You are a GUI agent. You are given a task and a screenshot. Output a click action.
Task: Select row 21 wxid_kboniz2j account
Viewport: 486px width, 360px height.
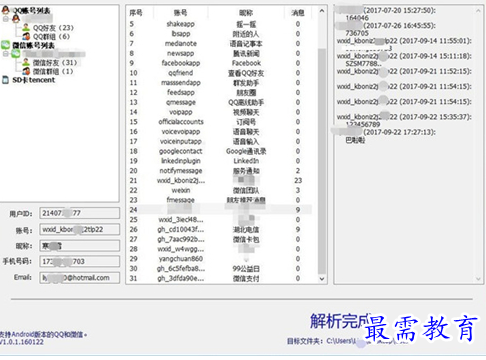click(220, 180)
